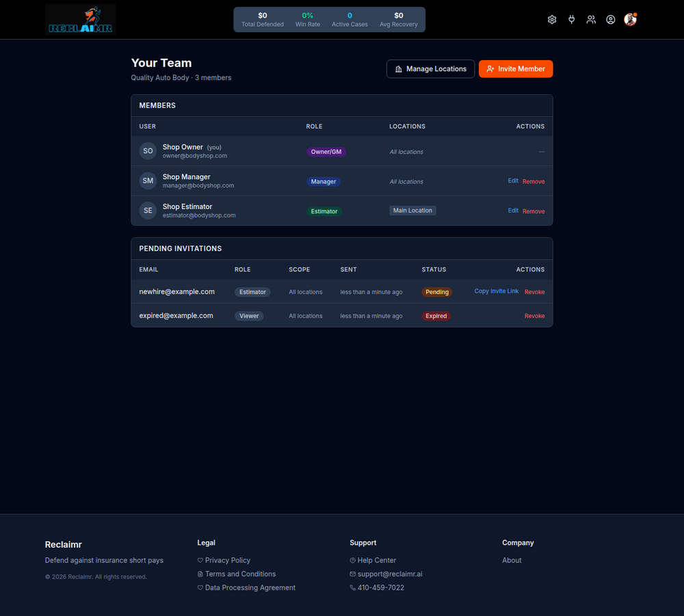The width and height of the screenshot is (684, 616).
Task: Open the Privacy Policy link
Action: [228, 560]
